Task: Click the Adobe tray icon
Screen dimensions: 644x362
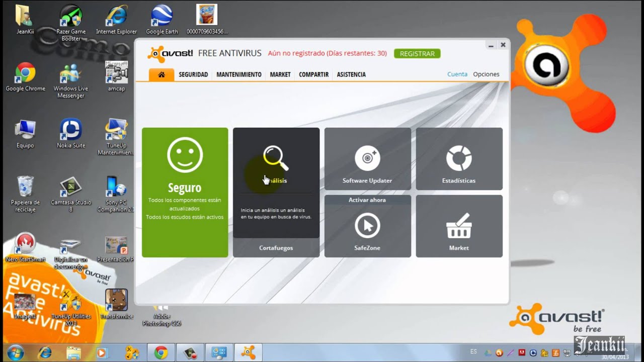Action: point(522,353)
